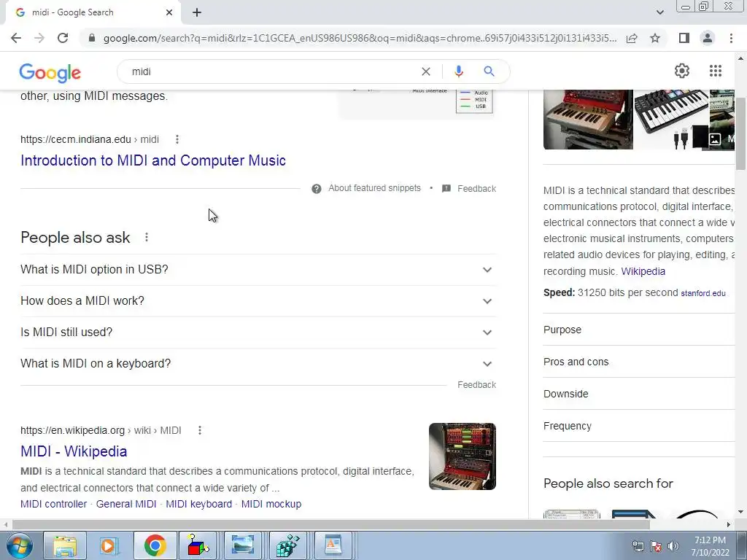Open options for cecm.indiana.edu result
747x560 pixels.
(177, 139)
